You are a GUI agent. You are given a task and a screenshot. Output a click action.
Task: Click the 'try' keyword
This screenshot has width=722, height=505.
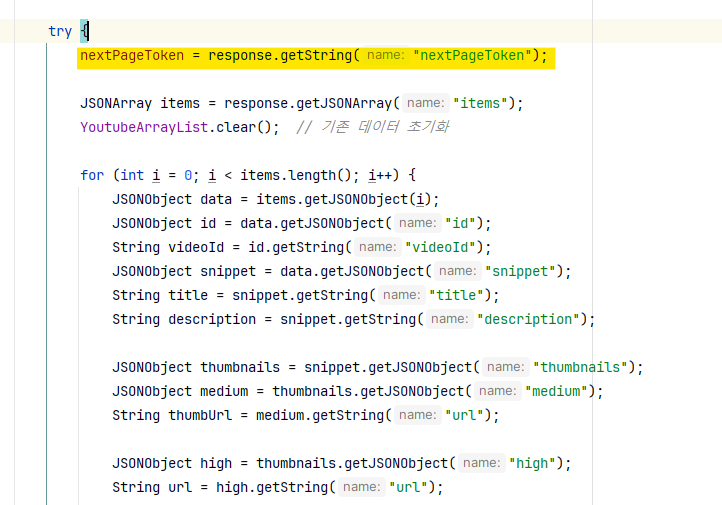point(60,31)
